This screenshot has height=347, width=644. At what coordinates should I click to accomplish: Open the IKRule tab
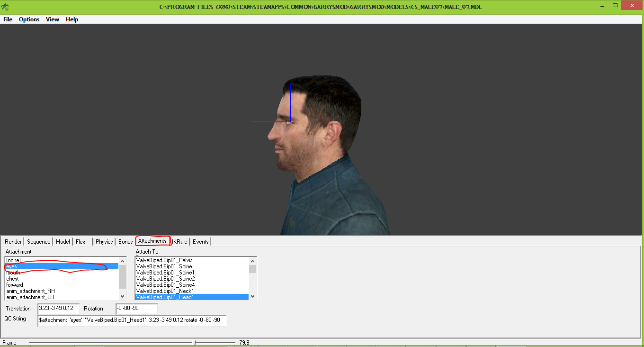coord(180,242)
